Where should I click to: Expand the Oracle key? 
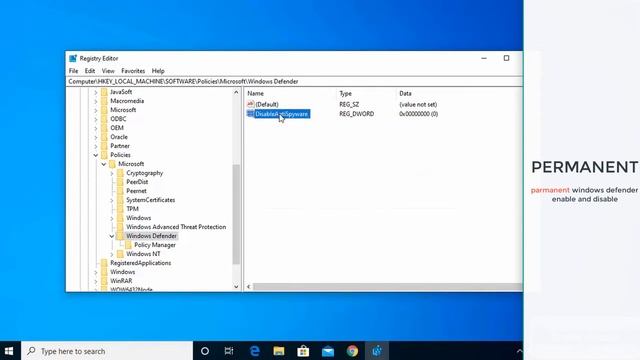96,137
